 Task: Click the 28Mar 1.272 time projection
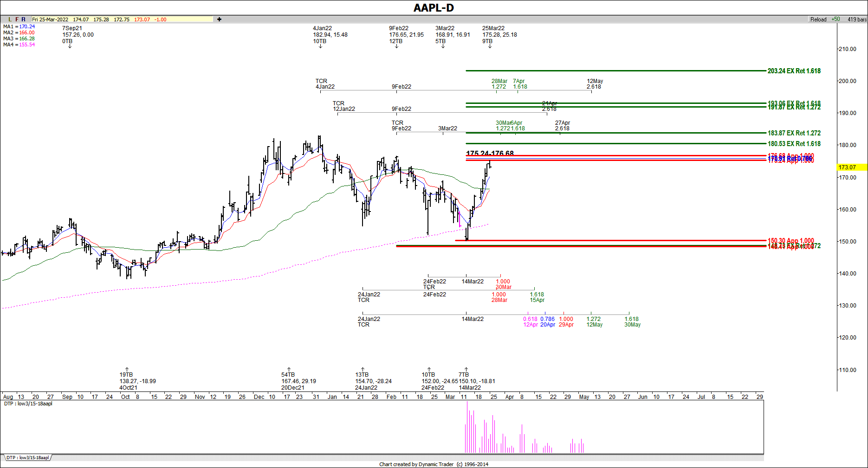[499, 84]
